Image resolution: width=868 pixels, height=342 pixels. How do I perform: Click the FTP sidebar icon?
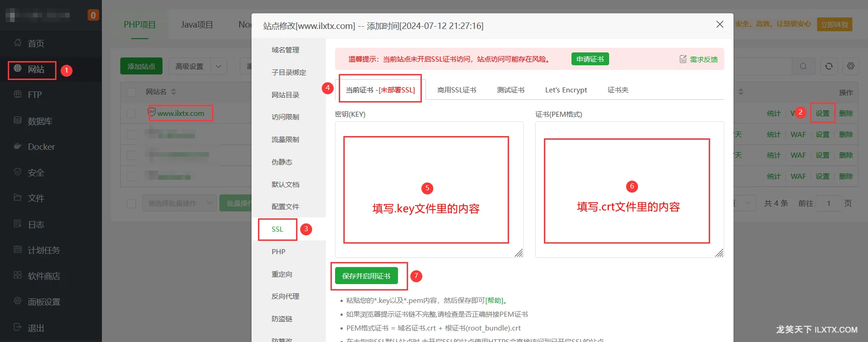17,94
